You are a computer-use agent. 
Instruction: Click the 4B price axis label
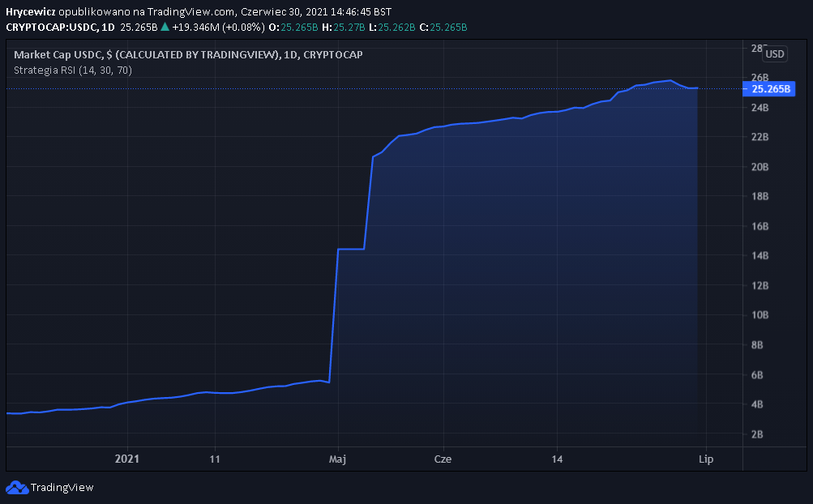tap(757, 404)
